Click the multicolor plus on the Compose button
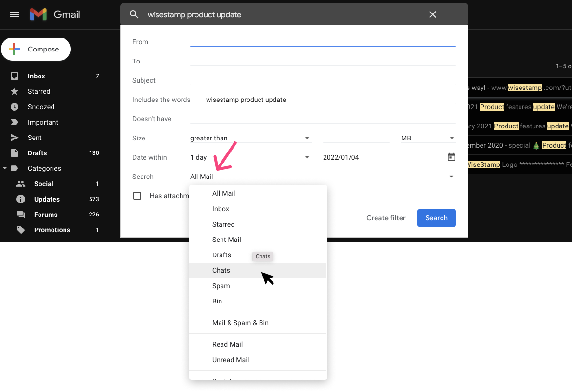The image size is (572, 392). 13,49
